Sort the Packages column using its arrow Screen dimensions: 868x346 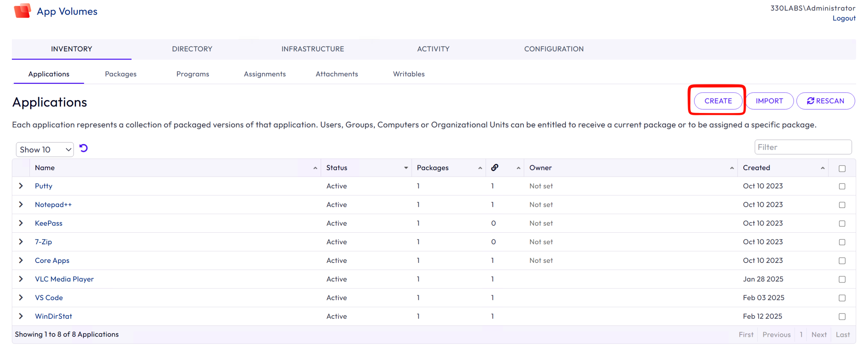point(480,168)
